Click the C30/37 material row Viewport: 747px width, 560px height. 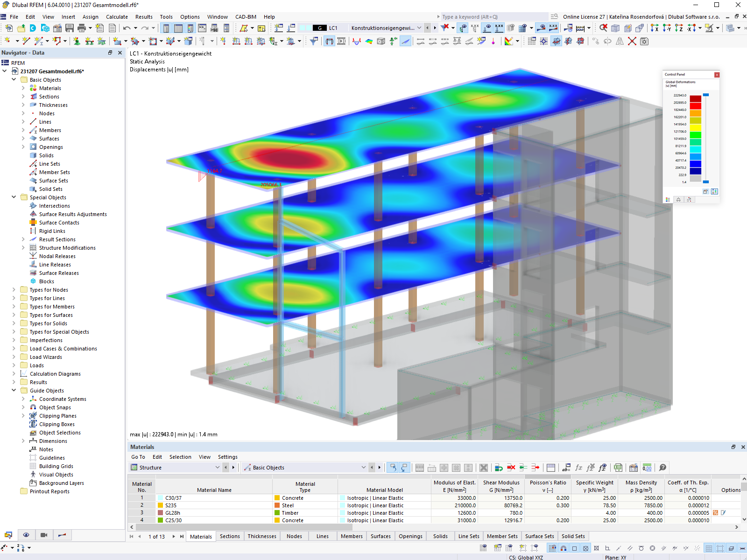[x=214, y=498]
